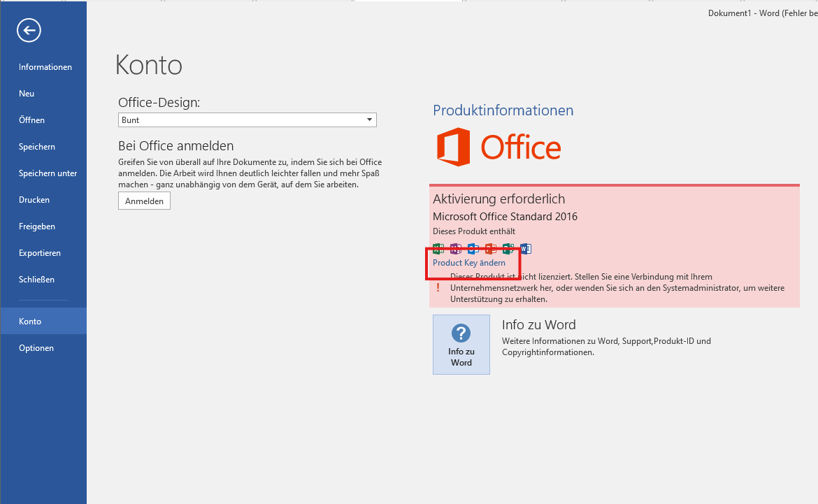Click the Word icon in product list
Screen dimensions: 818x504
(526, 248)
